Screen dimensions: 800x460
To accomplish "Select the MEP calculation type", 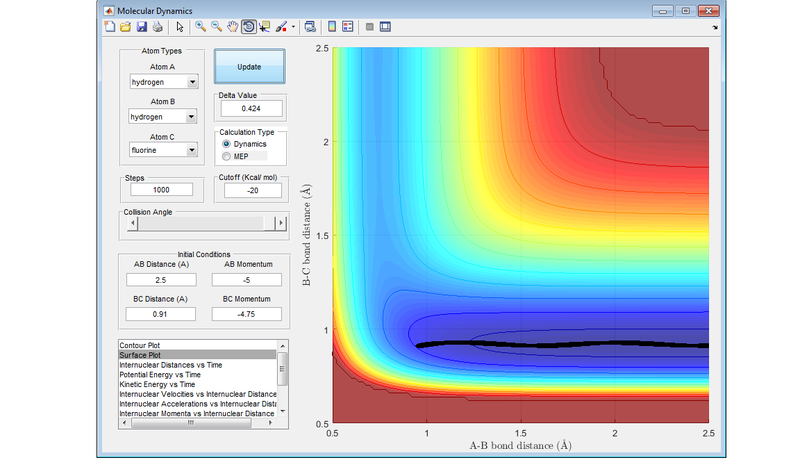I will [227, 156].
